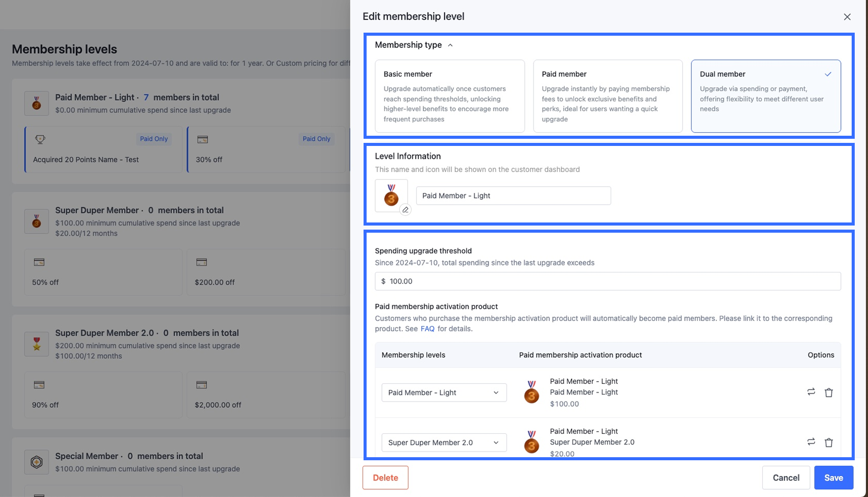Click the pencil edit icon on level badge
The height and width of the screenshot is (497, 868).
[405, 210]
